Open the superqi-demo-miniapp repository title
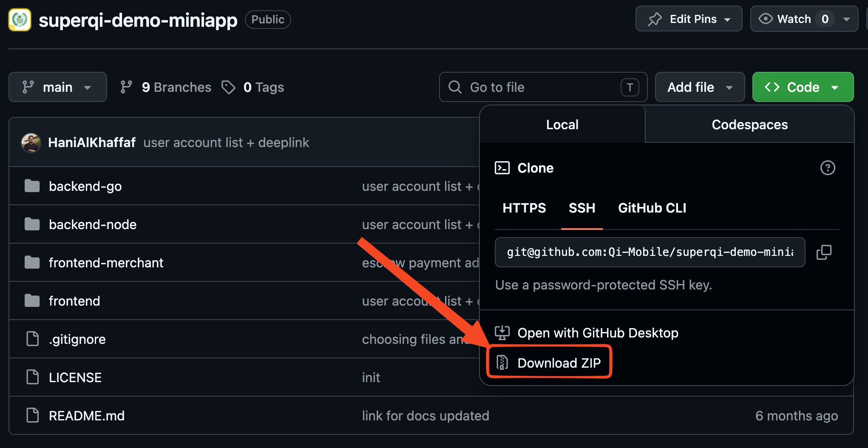 coord(138,20)
